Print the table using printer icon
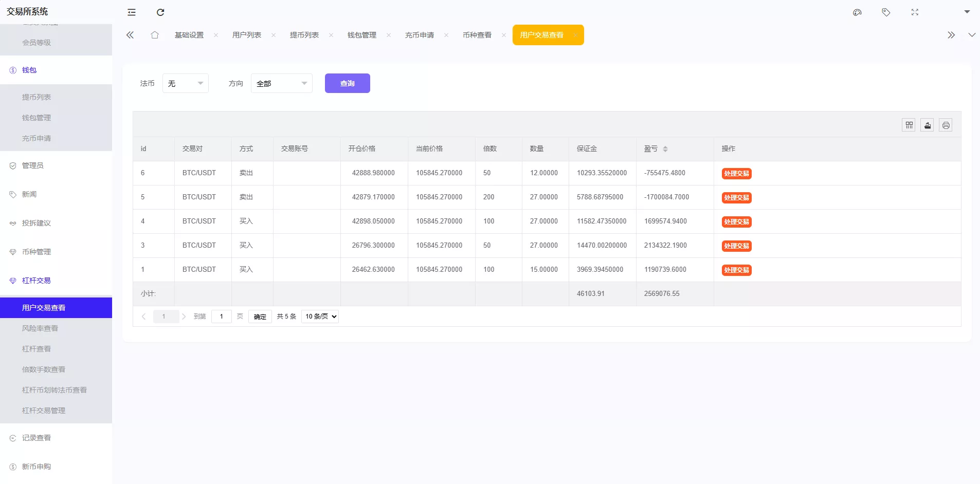 click(x=946, y=125)
